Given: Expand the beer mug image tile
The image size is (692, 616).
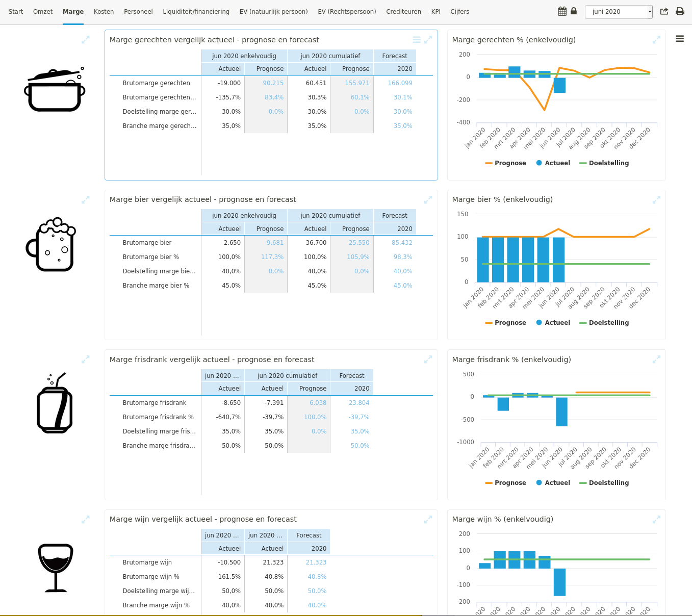Looking at the screenshot, I should 86,200.
